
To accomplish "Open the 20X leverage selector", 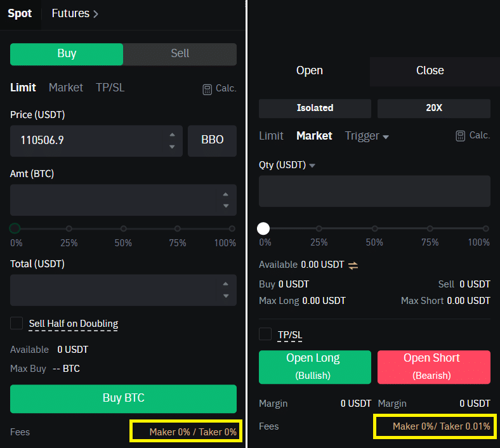I will 434,109.
